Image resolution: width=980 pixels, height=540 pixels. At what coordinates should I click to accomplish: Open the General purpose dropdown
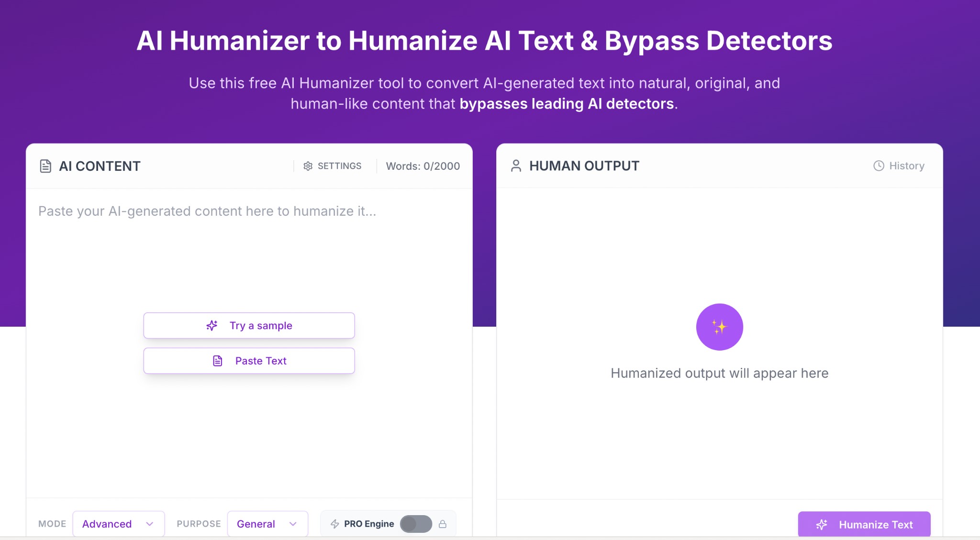tap(267, 524)
